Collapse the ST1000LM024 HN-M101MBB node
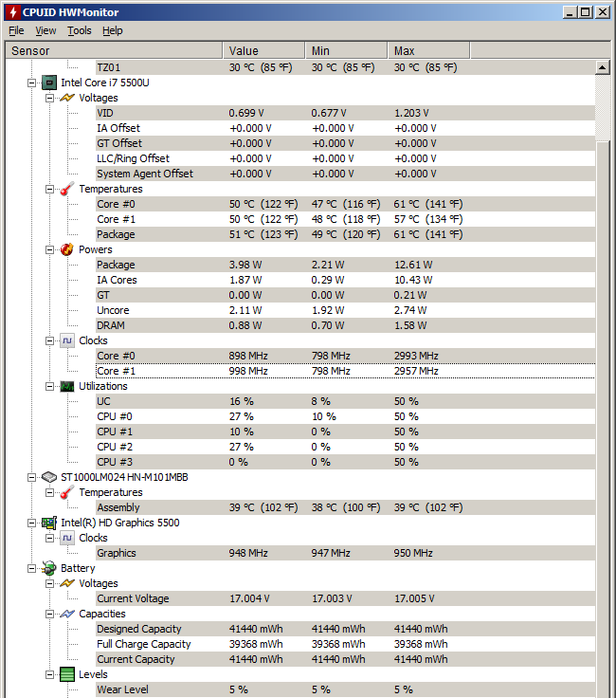This screenshot has width=616, height=698. pos(31,477)
